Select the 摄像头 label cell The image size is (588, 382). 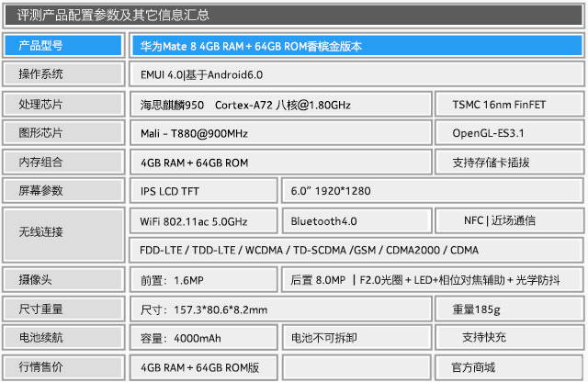point(63,280)
